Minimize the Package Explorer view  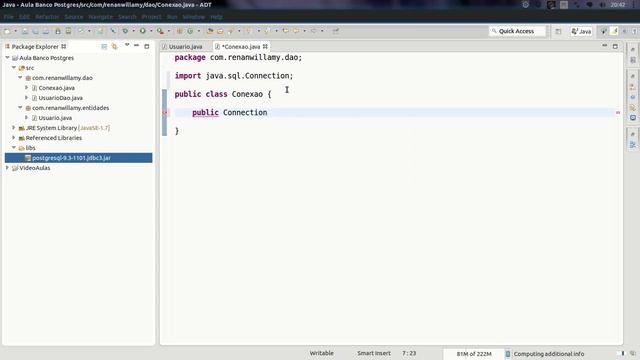pos(136,46)
